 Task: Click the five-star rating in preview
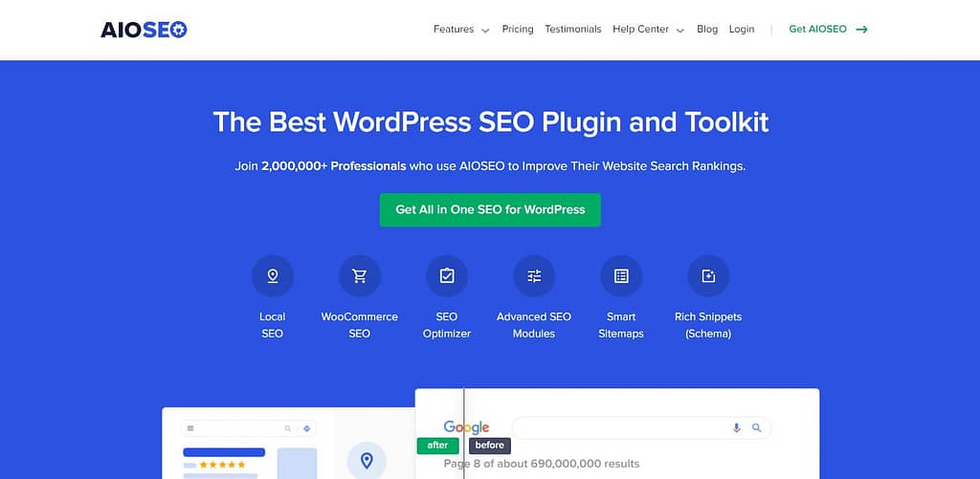(222, 465)
